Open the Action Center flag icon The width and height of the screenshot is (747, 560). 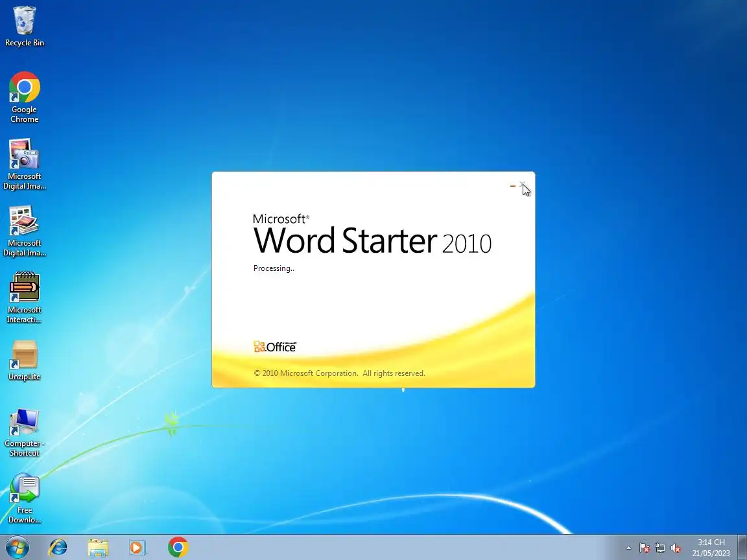pos(645,548)
